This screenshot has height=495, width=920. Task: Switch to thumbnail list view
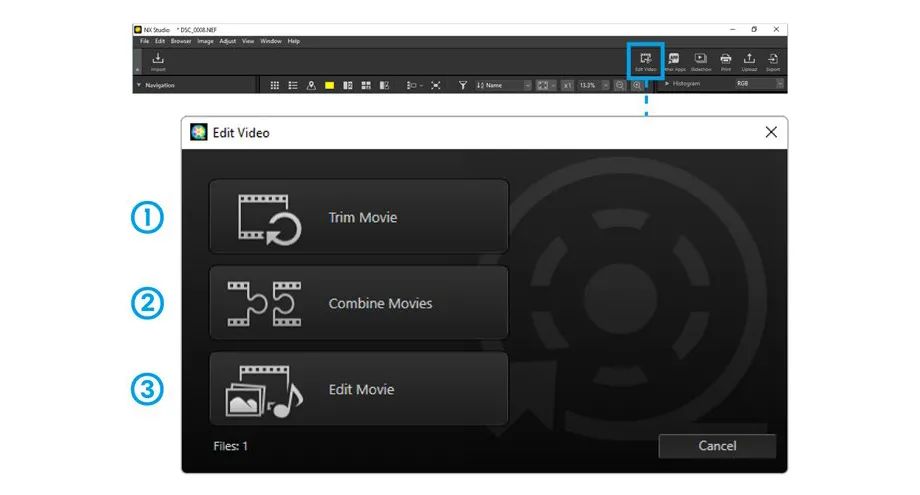[x=293, y=86]
